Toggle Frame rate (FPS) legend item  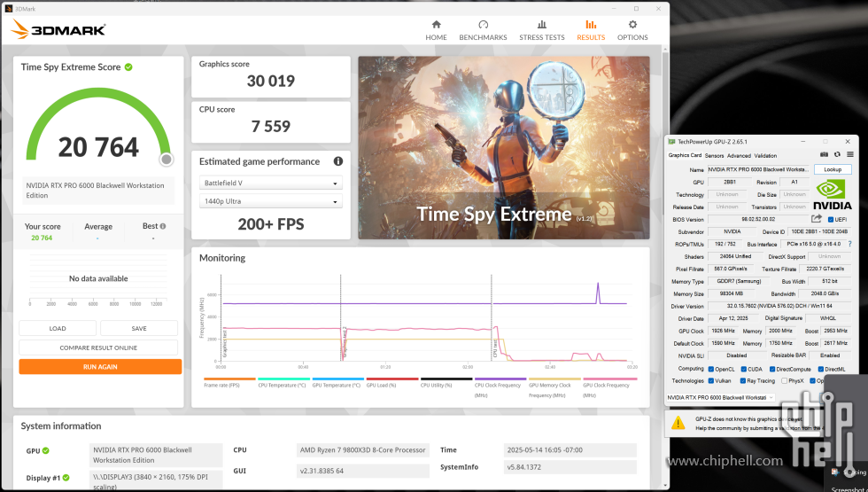coord(229,382)
